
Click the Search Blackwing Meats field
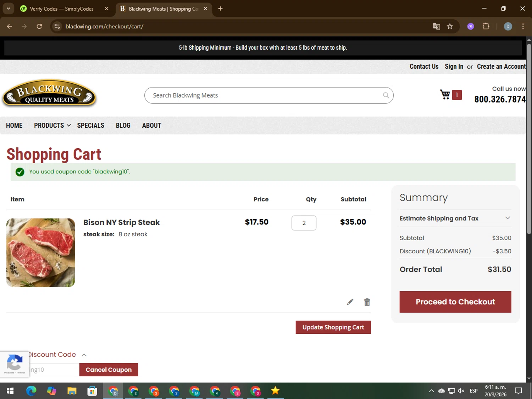(269, 95)
